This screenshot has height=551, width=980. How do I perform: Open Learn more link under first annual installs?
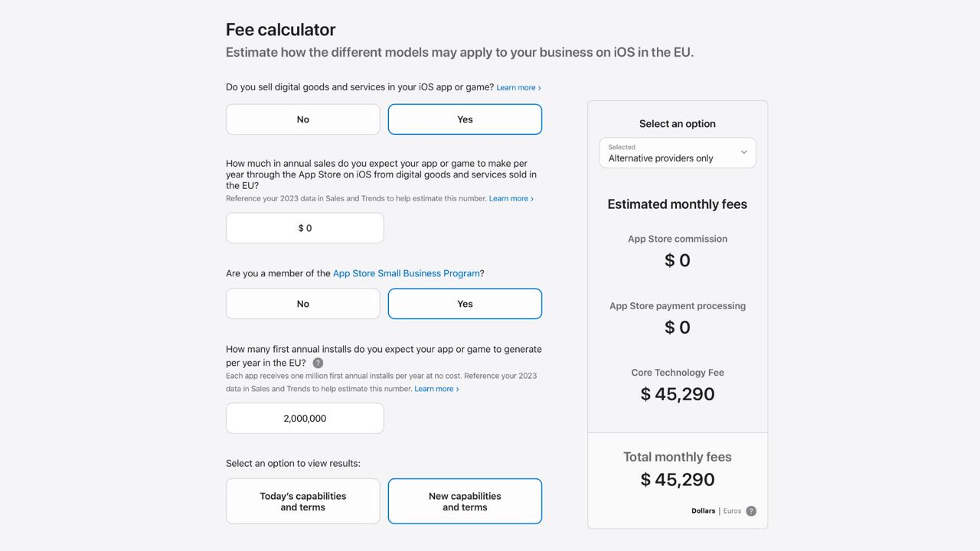click(436, 389)
